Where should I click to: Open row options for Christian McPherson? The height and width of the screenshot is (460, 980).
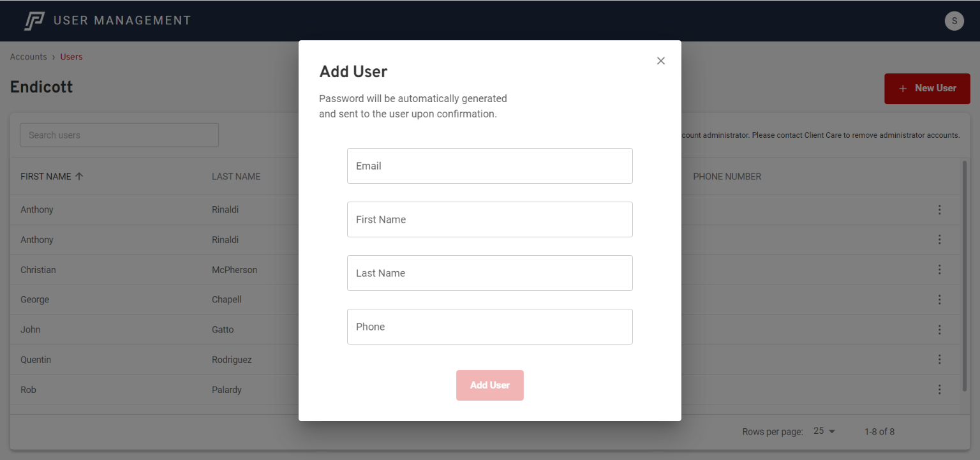[939, 270]
